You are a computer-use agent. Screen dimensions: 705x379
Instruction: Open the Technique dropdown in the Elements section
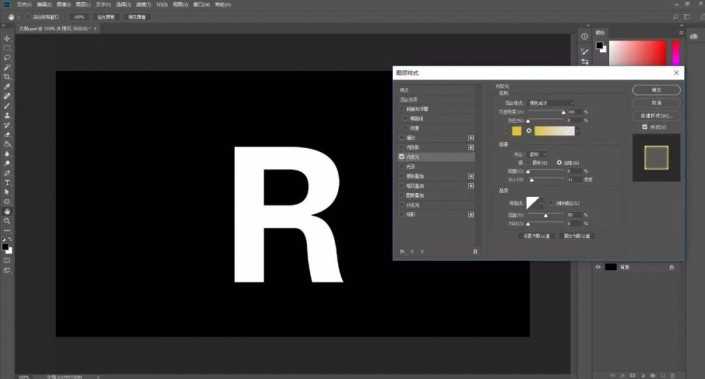click(537, 154)
